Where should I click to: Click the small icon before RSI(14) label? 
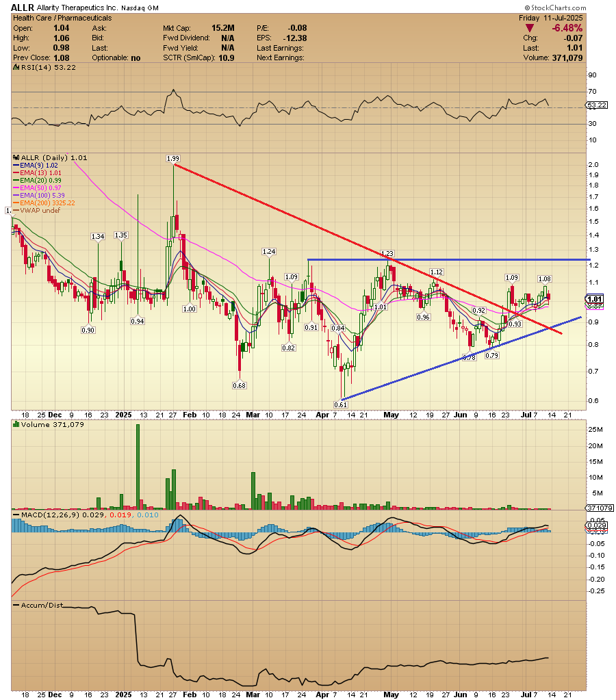coord(16,68)
